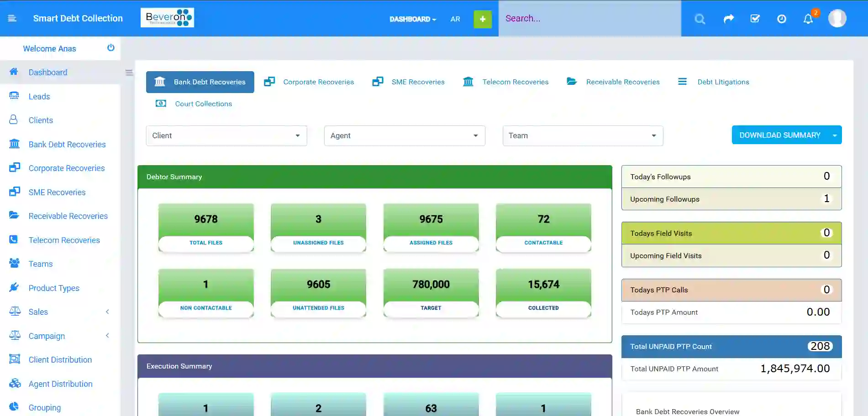Open notifications via the bell icon

click(809, 19)
